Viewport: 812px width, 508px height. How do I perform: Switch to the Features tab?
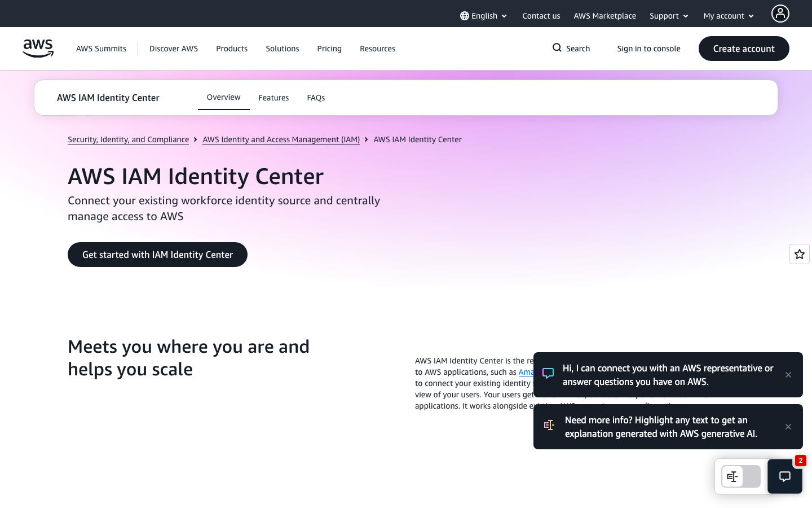click(x=274, y=98)
